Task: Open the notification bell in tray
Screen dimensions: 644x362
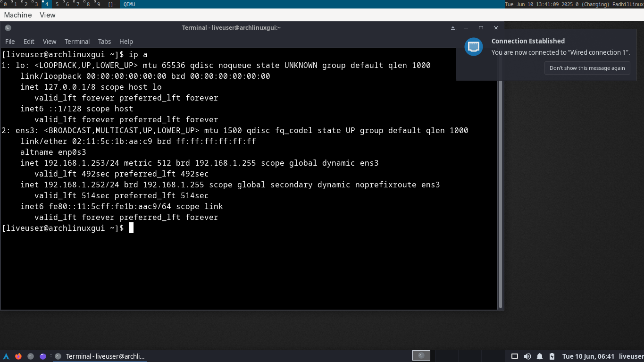Action: [540, 356]
